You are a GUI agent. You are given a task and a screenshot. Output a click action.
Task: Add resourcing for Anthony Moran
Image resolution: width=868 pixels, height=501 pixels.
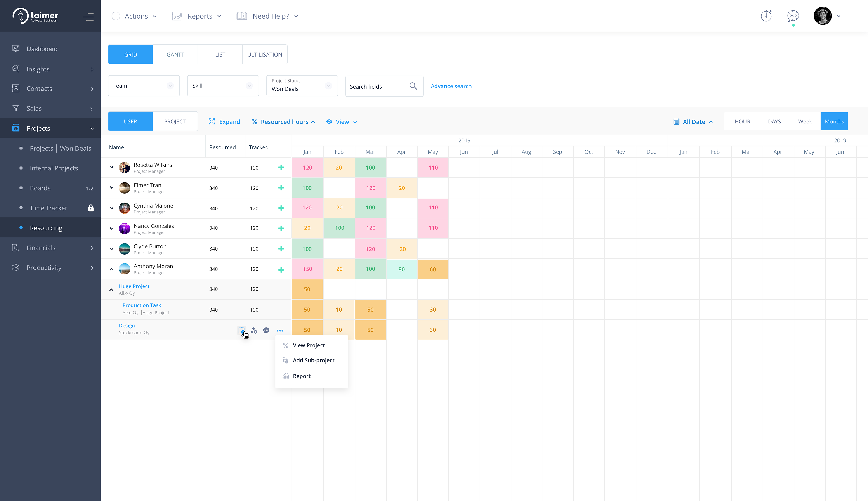pyautogui.click(x=281, y=270)
